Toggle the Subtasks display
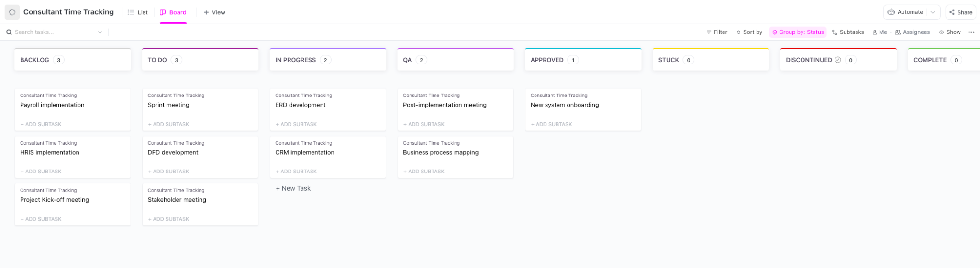Image resolution: width=980 pixels, height=268 pixels. [847, 32]
